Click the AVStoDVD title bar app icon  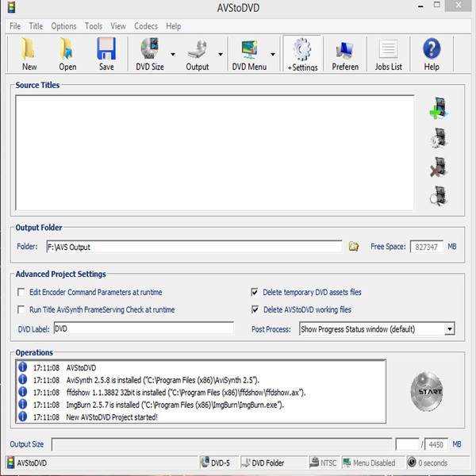(x=12, y=7)
